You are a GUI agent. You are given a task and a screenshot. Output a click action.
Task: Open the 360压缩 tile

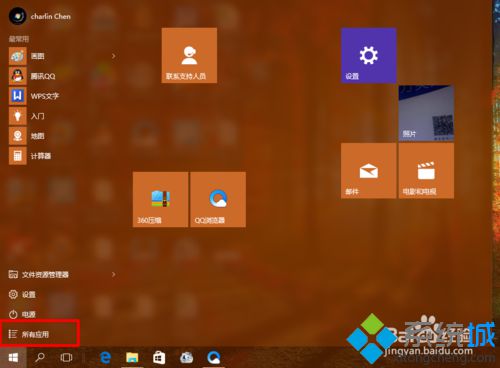click(160, 200)
